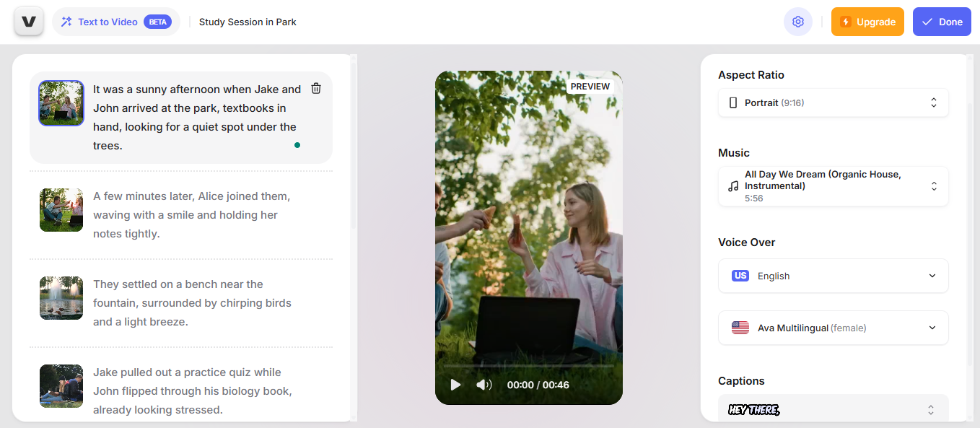This screenshot has width=980, height=428.
Task: Open the settings gear icon
Action: (798, 22)
